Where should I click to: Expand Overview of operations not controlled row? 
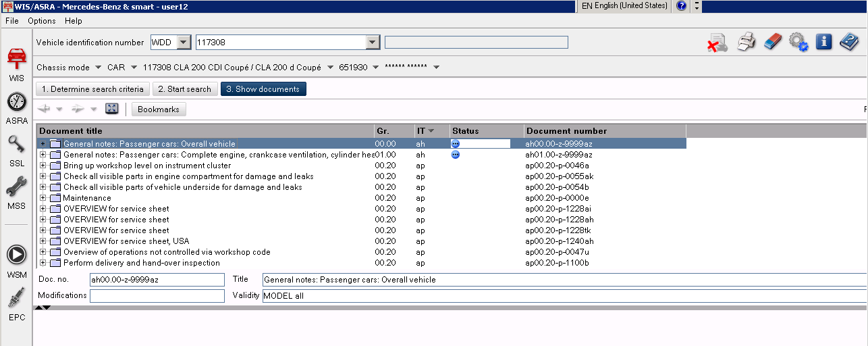tap(43, 252)
